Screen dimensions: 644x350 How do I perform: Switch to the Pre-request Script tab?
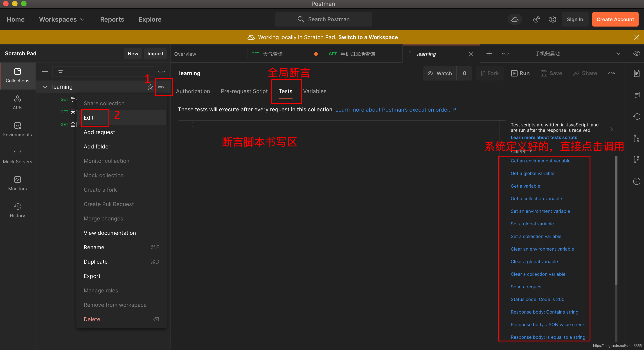click(x=244, y=91)
